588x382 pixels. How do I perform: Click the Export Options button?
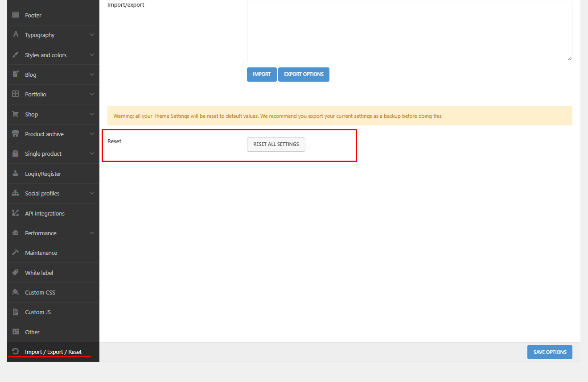pyautogui.click(x=304, y=75)
